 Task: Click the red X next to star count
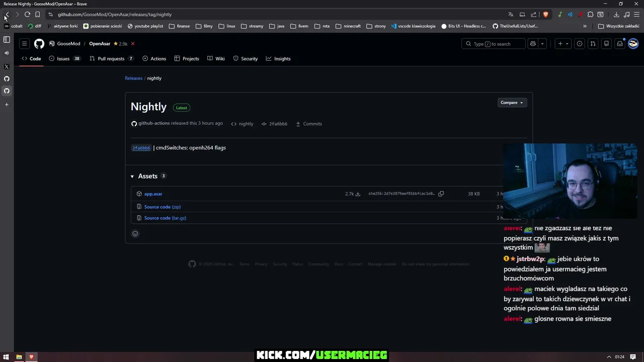point(133,44)
